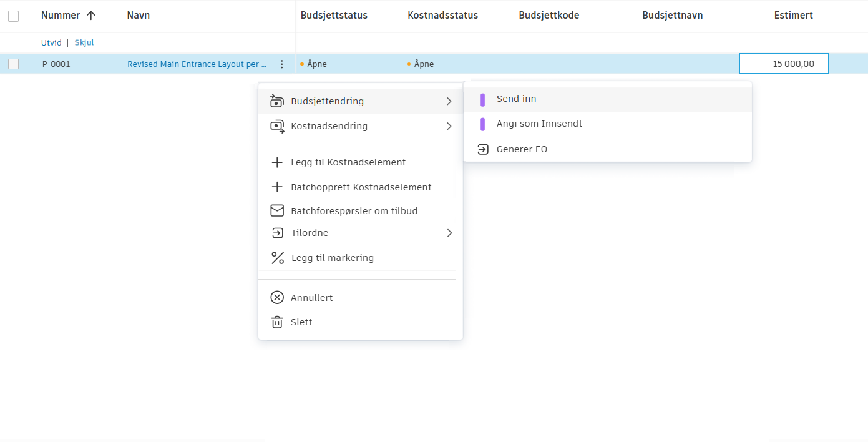This screenshot has height=442, width=868.
Task: Click the trash icon to Slett
Action: point(277,322)
